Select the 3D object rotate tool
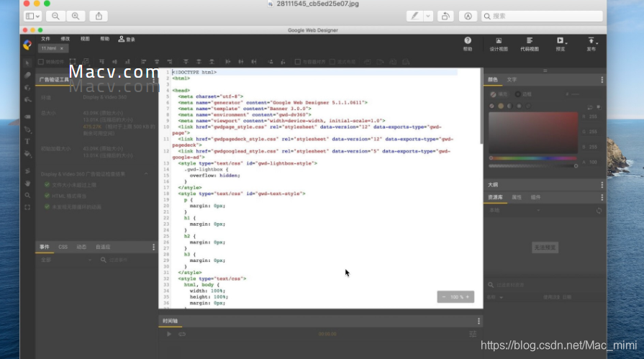 (x=27, y=88)
